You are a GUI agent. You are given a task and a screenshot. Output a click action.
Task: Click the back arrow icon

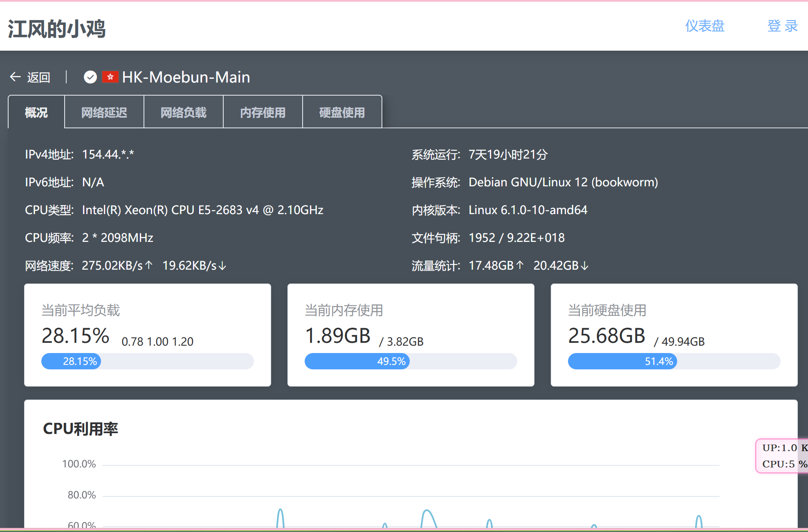(16, 77)
